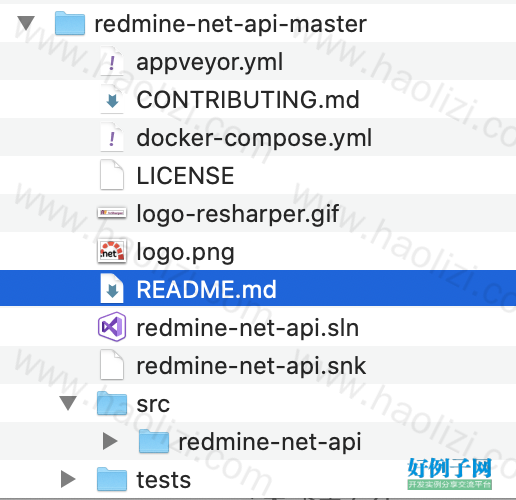The width and height of the screenshot is (516, 500).
Task: Click the LICENSE blank file icon
Action: tap(112, 175)
